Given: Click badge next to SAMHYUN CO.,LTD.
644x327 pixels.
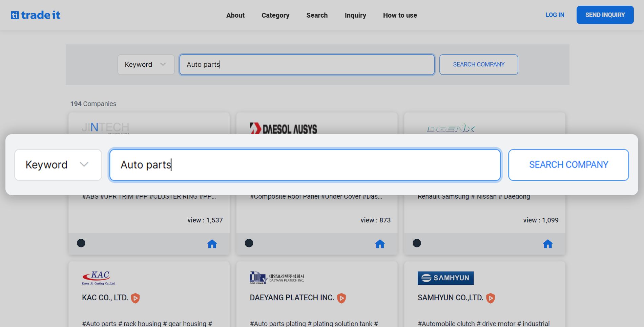Looking at the screenshot, I should tap(490, 298).
